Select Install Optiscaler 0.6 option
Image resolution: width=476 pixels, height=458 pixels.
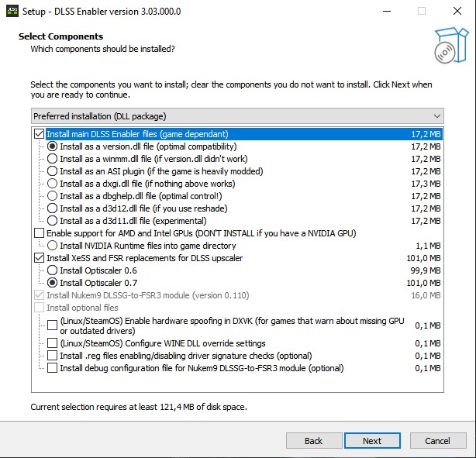pos(52,270)
